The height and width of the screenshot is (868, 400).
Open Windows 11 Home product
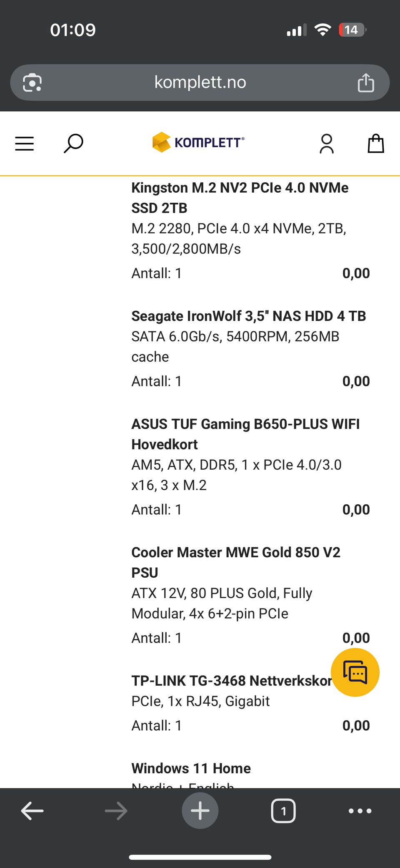[x=191, y=768]
